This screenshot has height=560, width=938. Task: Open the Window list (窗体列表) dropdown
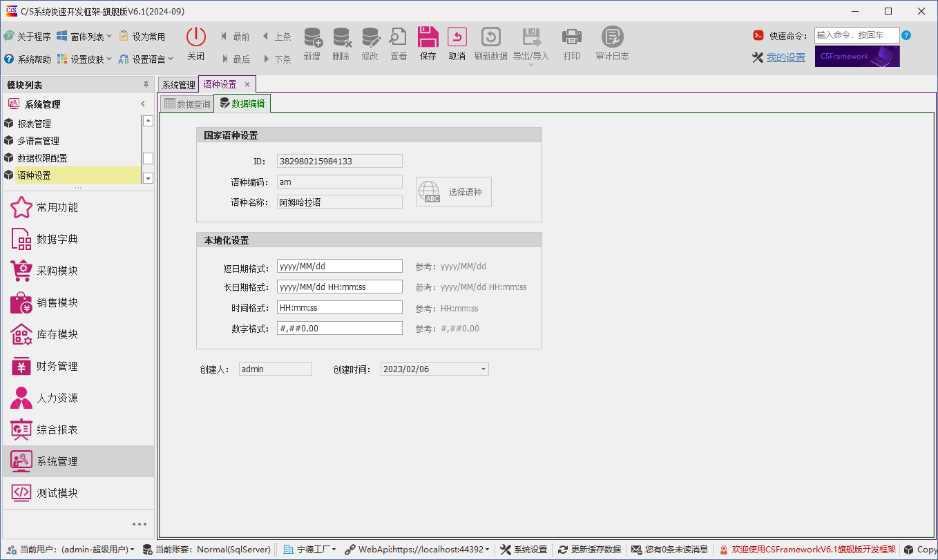click(84, 37)
